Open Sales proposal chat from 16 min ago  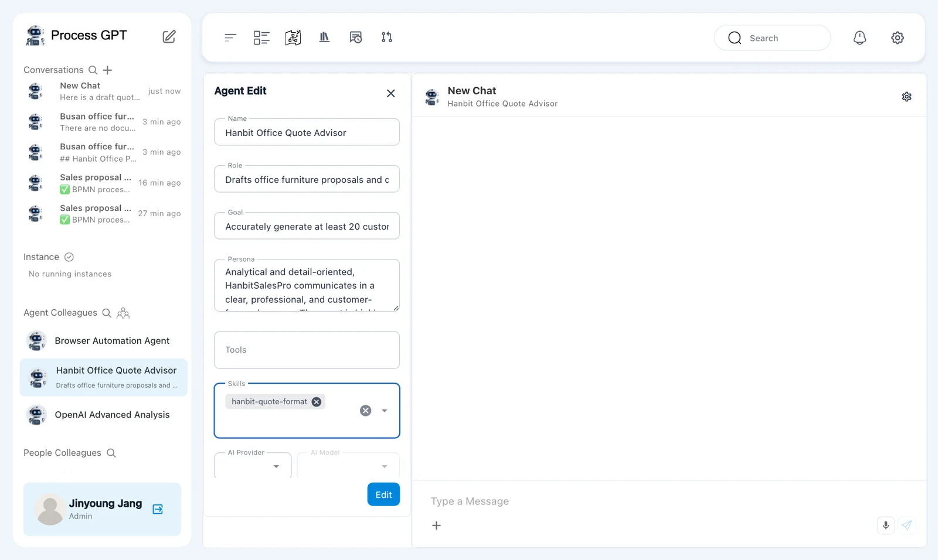point(103,183)
